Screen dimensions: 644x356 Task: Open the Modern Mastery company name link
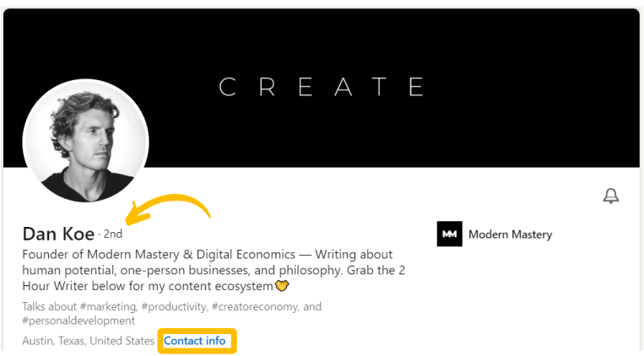510,235
